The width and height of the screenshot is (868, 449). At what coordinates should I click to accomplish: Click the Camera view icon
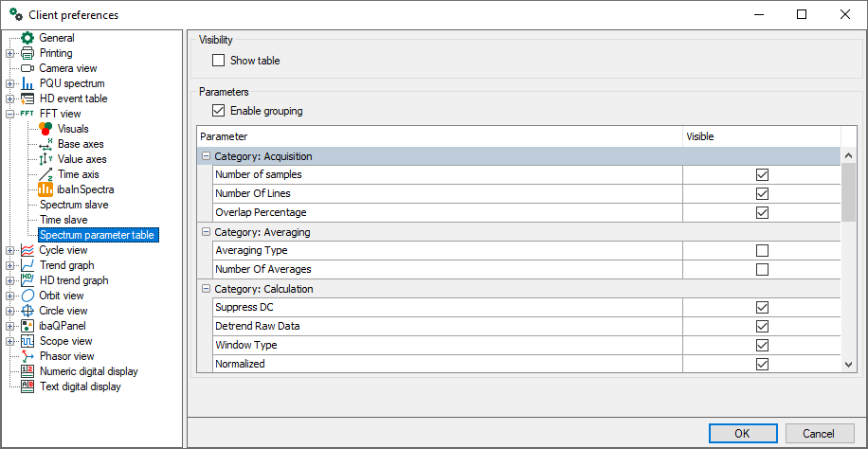pyautogui.click(x=27, y=68)
